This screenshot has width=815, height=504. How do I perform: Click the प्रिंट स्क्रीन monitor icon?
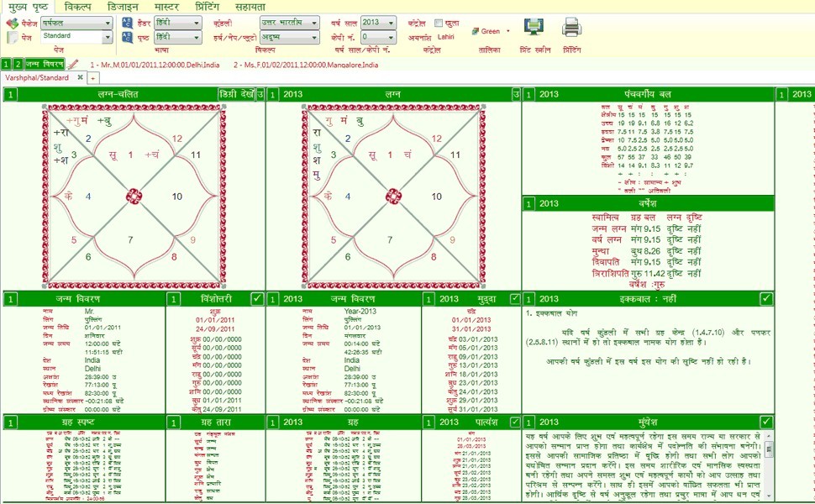(x=534, y=28)
